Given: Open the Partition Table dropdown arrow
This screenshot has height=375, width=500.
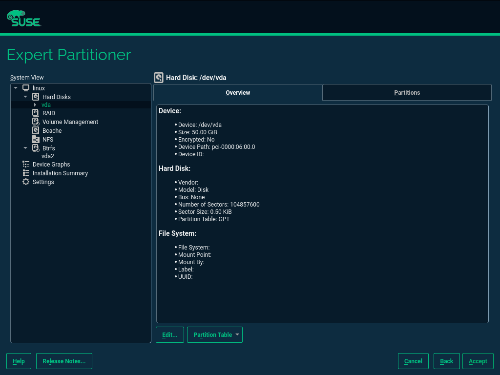Looking at the screenshot, I should click(x=237, y=334).
